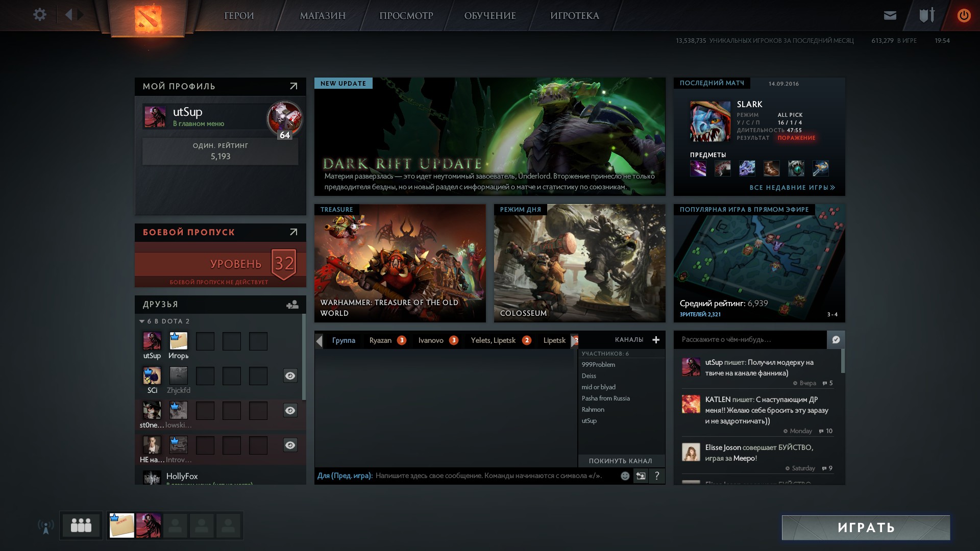The height and width of the screenshot is (551, 980).
Task: Click the add friend icon in Друзья
Action: point(292,305)
